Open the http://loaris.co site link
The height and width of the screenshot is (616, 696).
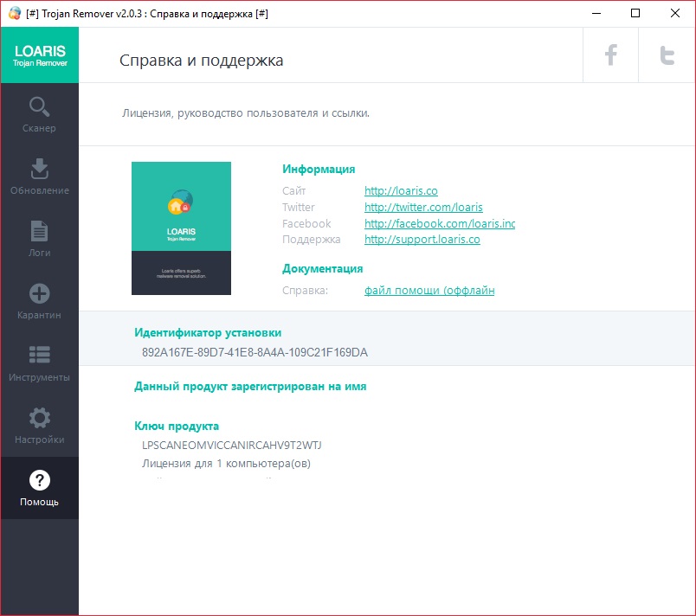(x=401, y=190)
